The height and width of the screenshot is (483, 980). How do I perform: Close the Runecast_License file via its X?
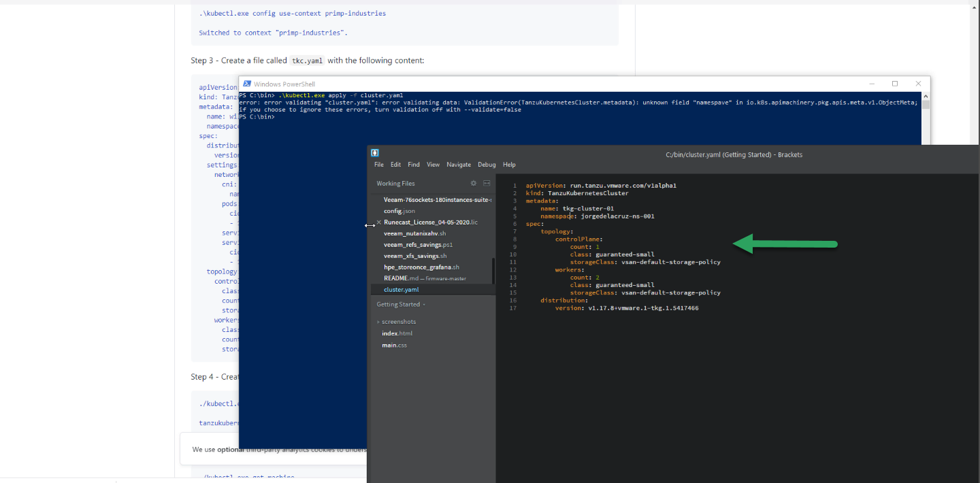click(x=379, y=222)
